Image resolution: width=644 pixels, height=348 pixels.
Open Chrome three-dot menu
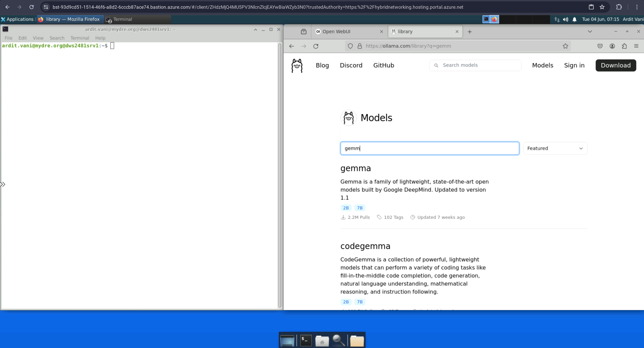(637, 7)
